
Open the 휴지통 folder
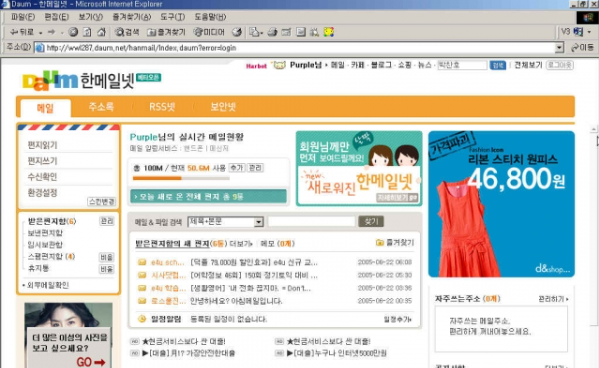tap(38, 268)
